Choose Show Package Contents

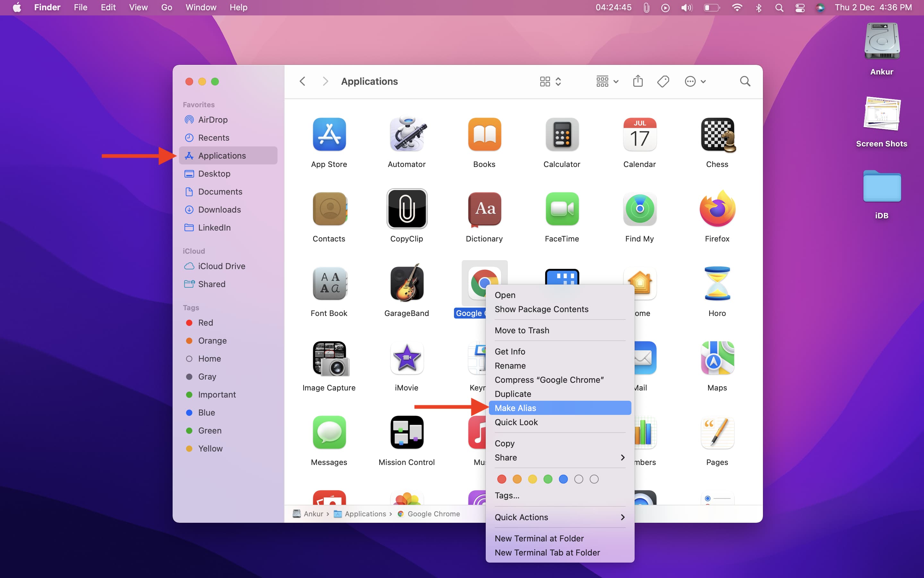point(560,309)
